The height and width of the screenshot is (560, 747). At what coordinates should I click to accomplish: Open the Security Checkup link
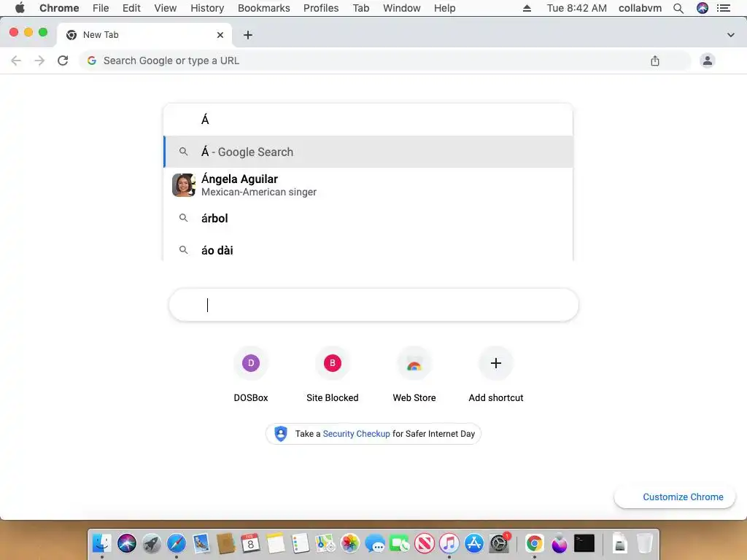(x=356, y=434)
